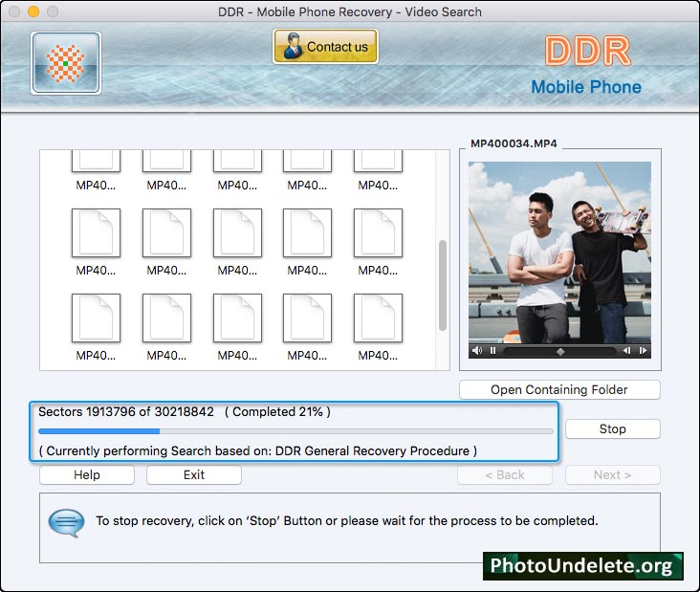Click the 'Mobile Phone' heading text
Viewport: 700px width, 592px height.
coord(586,87)
